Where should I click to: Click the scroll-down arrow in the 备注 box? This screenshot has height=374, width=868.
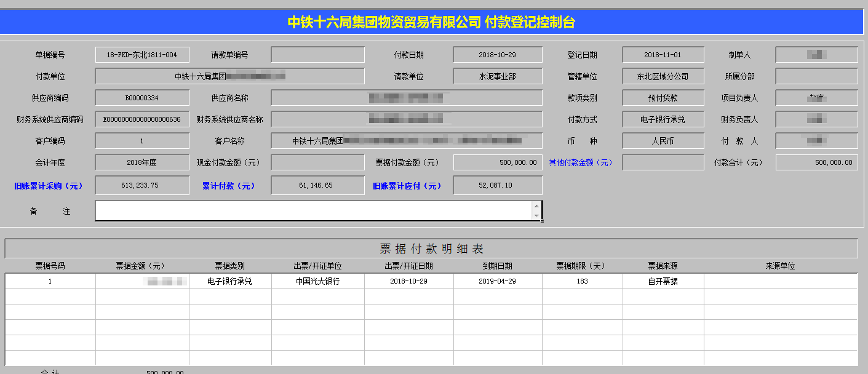coord(536,215)
